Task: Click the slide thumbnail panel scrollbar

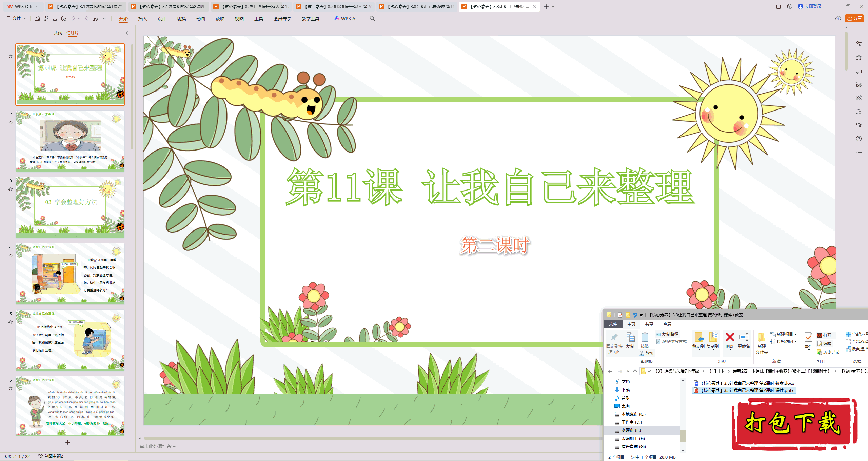Action: point(132,97)
